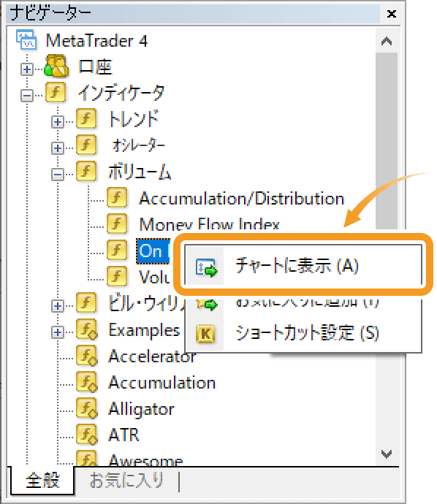Switch to the お気に入り tab
The image size is (437, 504).
[x=126, y=480]
